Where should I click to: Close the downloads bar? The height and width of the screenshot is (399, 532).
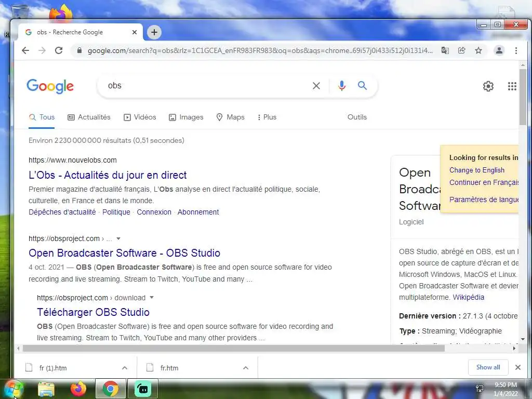(518, 367)
